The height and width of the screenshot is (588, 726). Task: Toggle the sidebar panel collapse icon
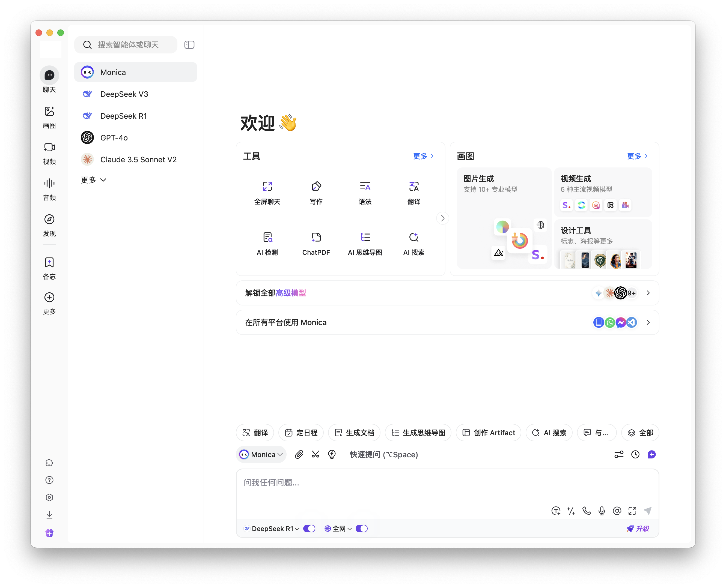tap(189, 45)
